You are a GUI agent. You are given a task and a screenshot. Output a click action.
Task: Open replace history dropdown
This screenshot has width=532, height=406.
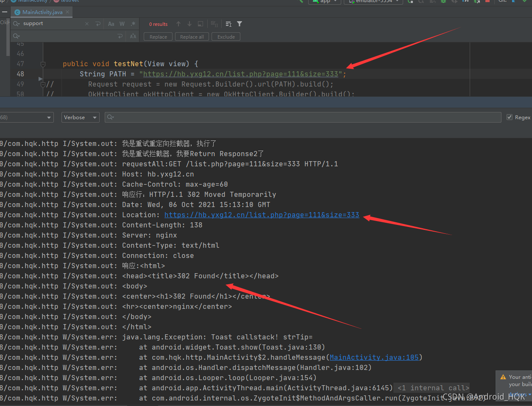coord(17,36)
